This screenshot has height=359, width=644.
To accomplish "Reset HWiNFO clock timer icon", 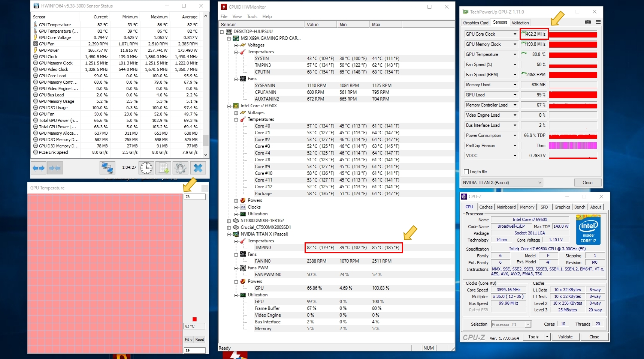I will click(146, 168).
